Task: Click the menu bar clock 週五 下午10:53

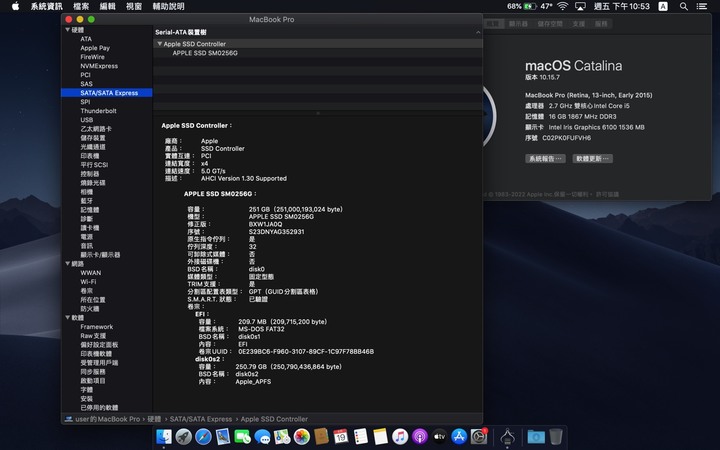Action: pos(622,6)
